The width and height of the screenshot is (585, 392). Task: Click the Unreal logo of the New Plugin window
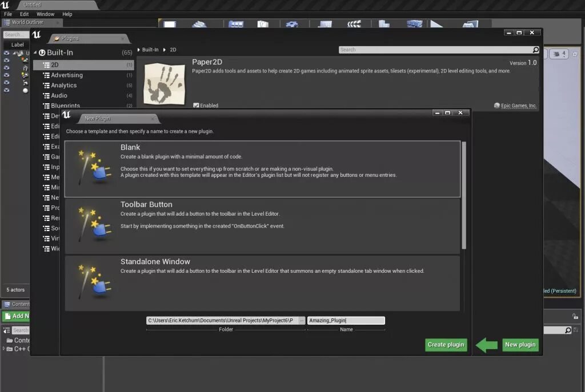[x=66, y=115]
